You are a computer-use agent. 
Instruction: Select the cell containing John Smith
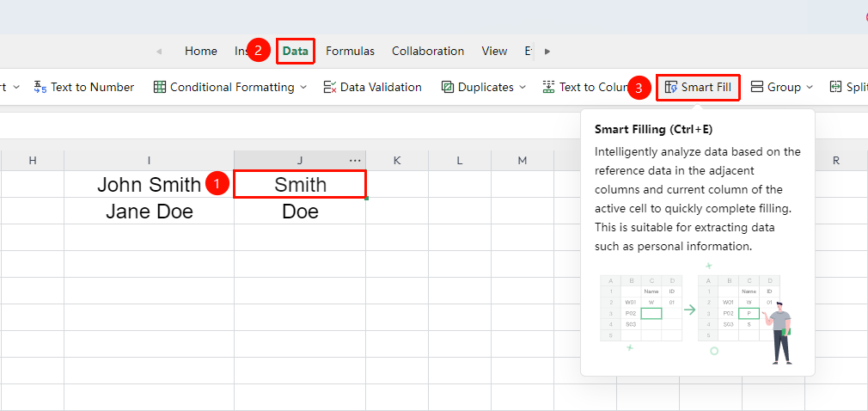point(149,184)
